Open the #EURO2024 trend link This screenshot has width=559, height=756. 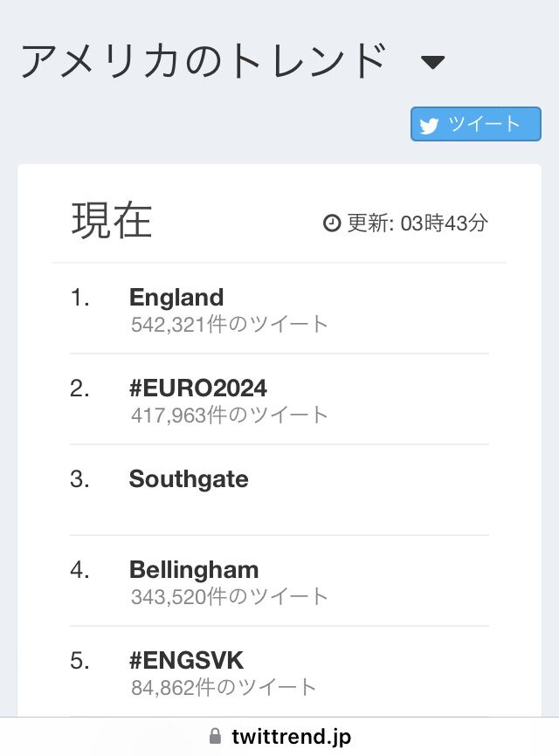(x=198, y=388)
